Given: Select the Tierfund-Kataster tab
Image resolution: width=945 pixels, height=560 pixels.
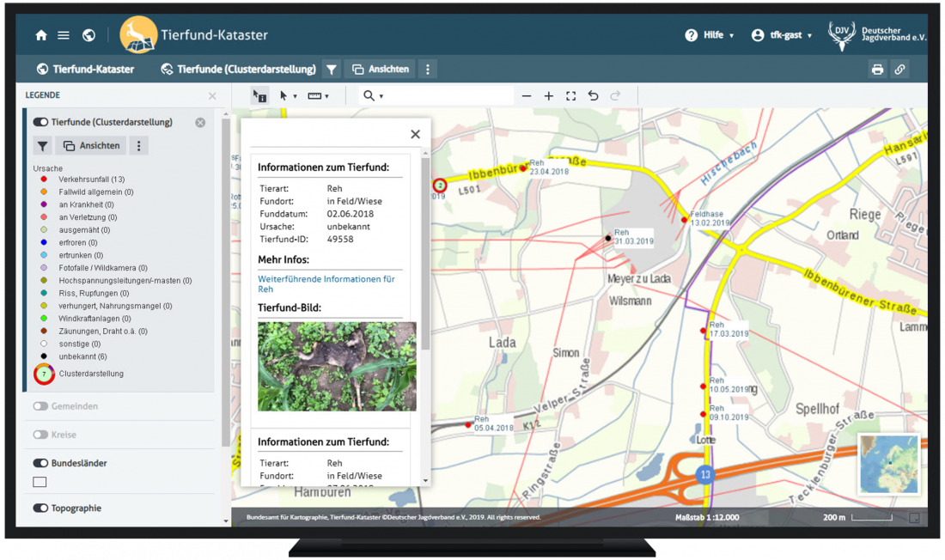Looking at the screenshot, I should coord(85,70).
